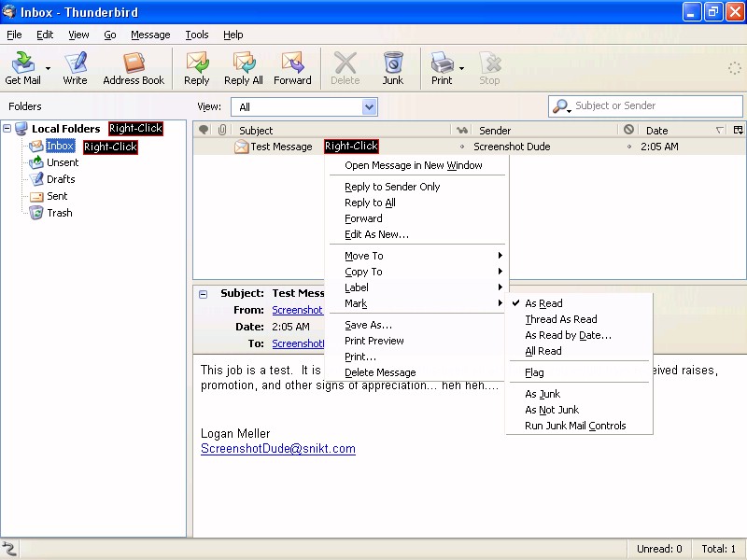Image resolution: width=747 pixels, height=560 pixels.
Task: Open the Help menu
Action: click(x=233, y=35)
